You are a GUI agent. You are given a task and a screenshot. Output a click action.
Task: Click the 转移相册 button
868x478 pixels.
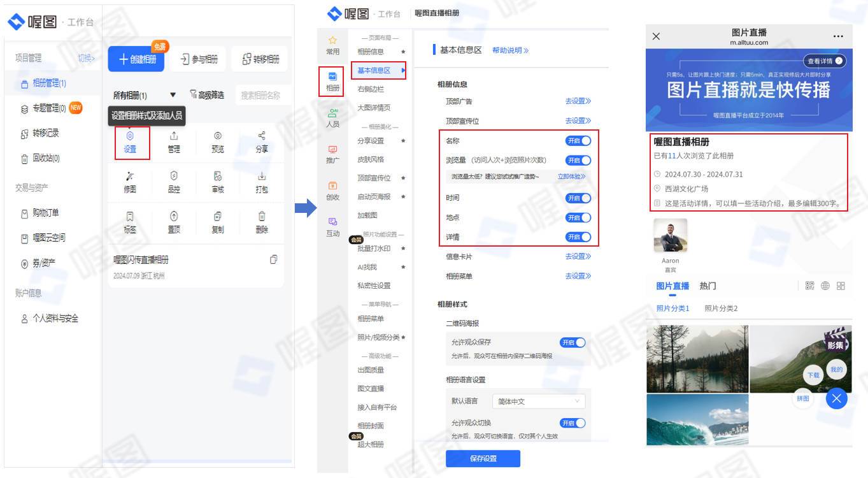coord(260,59)
